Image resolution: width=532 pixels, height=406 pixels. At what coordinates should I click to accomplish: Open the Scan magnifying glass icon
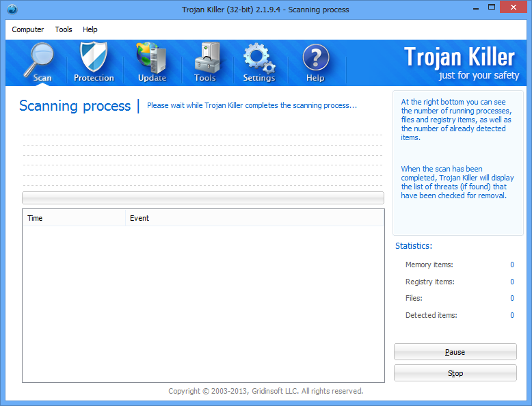pyautogui.click(x=40, y=62)
